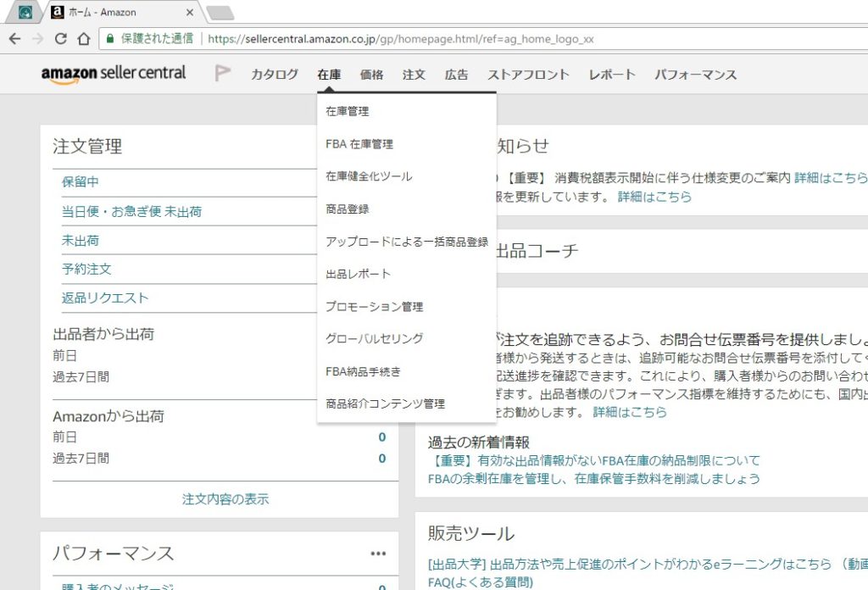Select 出品レポート menu item
The width and height of the screenshot is (868, 590).
[359, 274]
